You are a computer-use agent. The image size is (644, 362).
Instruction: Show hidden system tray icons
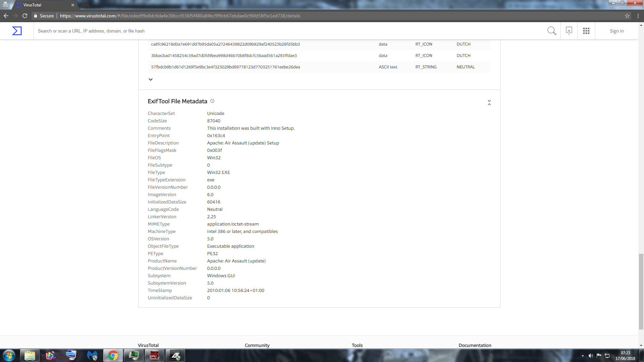(x=583, y=356)
